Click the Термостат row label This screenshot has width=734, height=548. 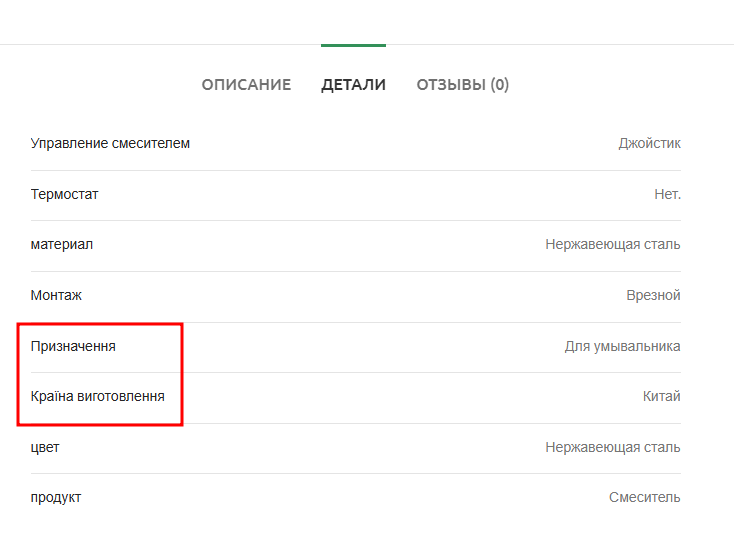point(65,194)
